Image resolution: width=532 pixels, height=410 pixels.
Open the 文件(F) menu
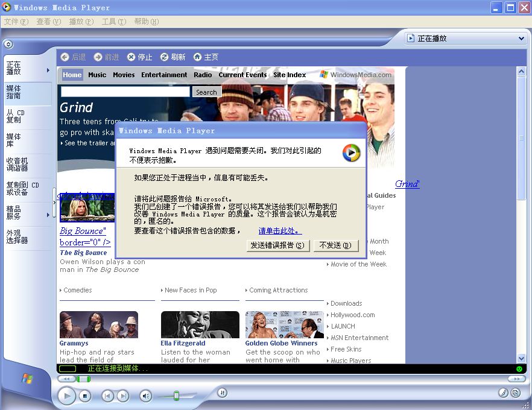pos(16,22)
